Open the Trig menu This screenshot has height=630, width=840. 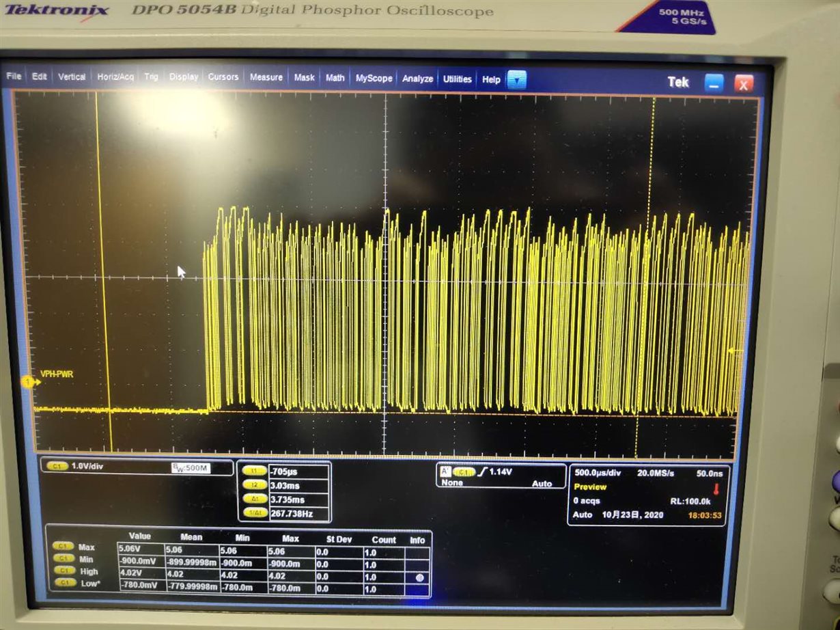point(151,77)
